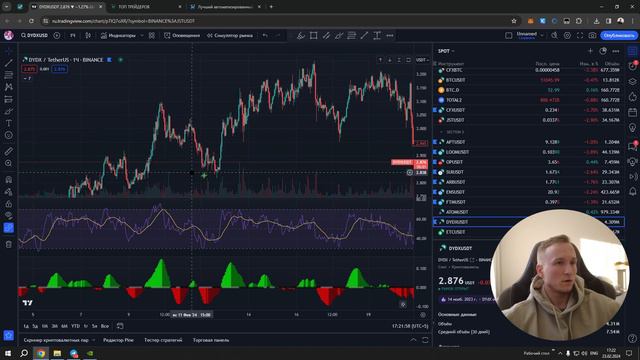640x360 pixels.
Task: Select the zoom in tool
Action: 9,163
